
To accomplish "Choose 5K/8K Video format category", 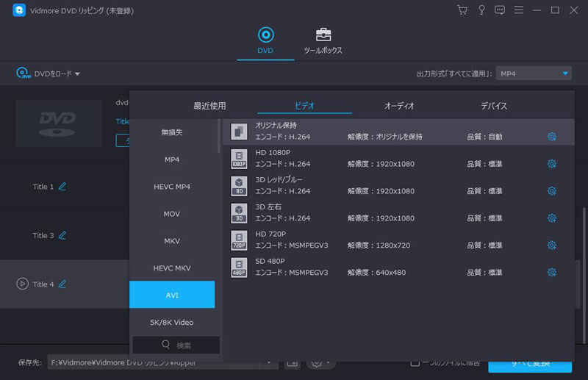I will [x=172, y=322].
